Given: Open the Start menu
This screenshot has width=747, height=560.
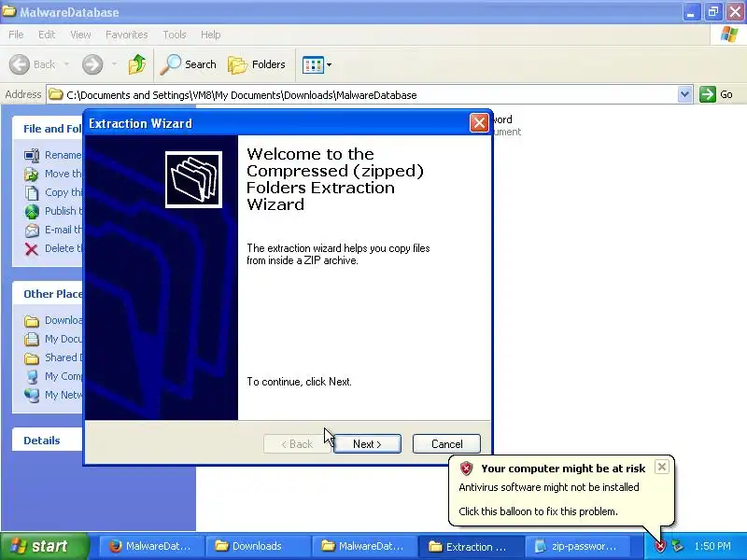Looking at the screenshot, I should click(x=44, y=546).
